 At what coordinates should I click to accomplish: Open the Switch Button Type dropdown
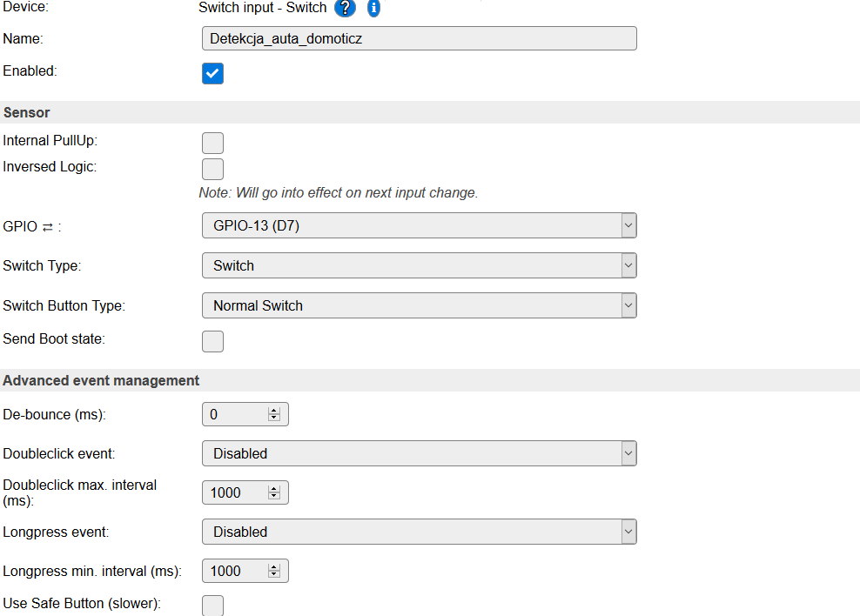[x=419, y=305]
